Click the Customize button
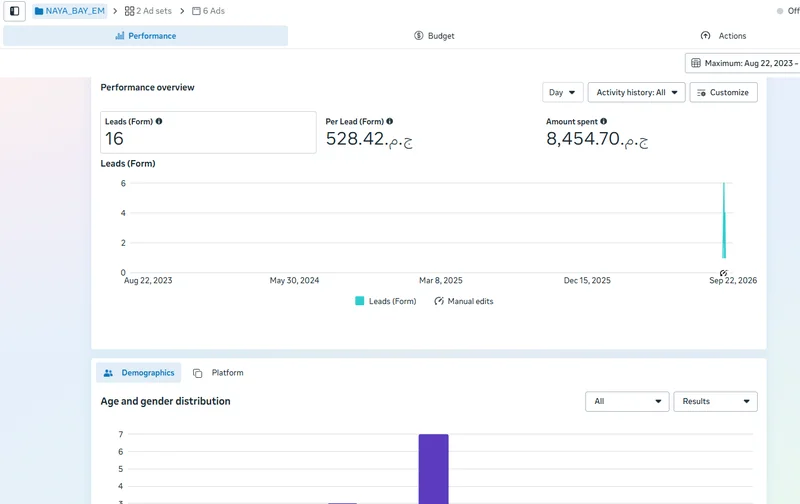The height and width of the screenshot is (504, 800). [723, 92]
